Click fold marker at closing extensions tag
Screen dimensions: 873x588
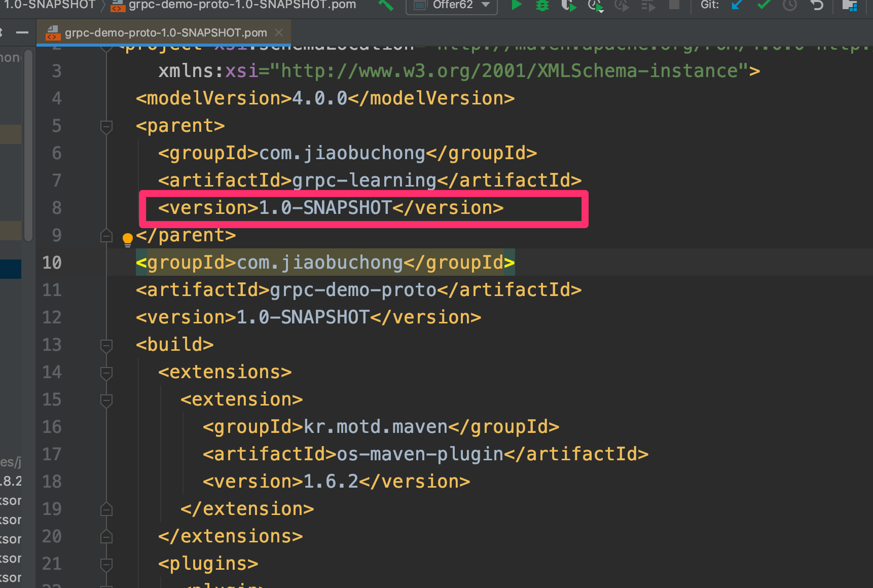point(106,537)
